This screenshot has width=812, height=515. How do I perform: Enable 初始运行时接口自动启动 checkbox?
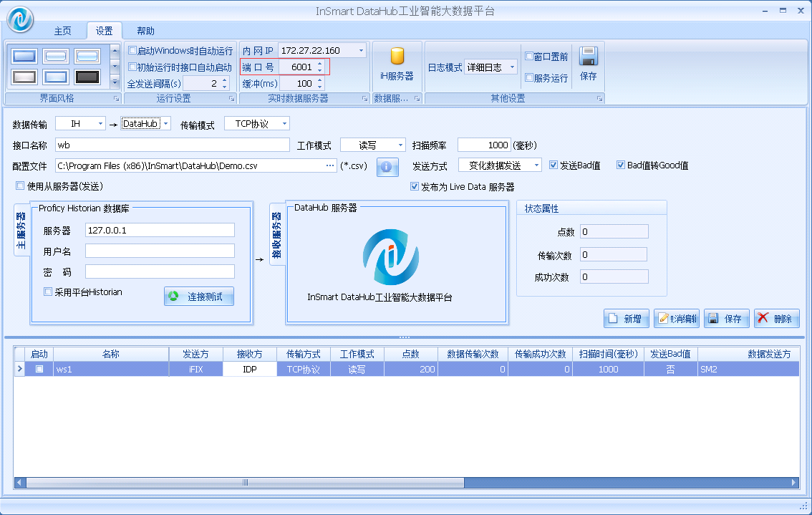(132, 67)
